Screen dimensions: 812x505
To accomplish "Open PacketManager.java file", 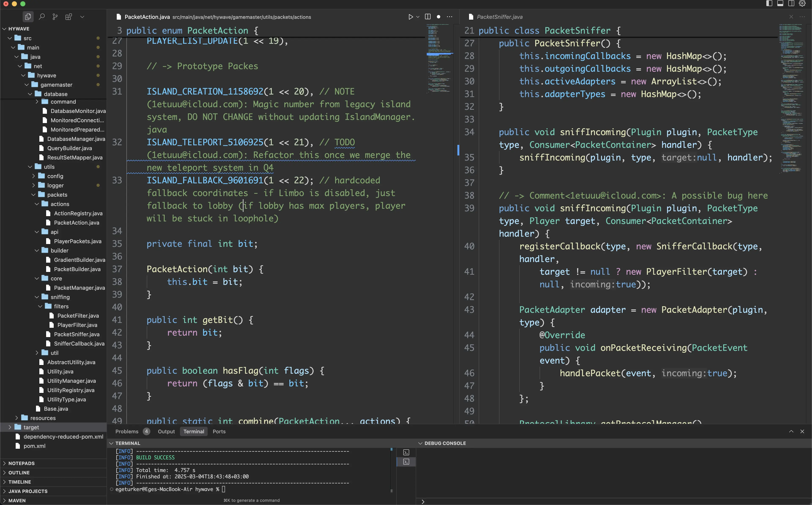I will 53,288.
